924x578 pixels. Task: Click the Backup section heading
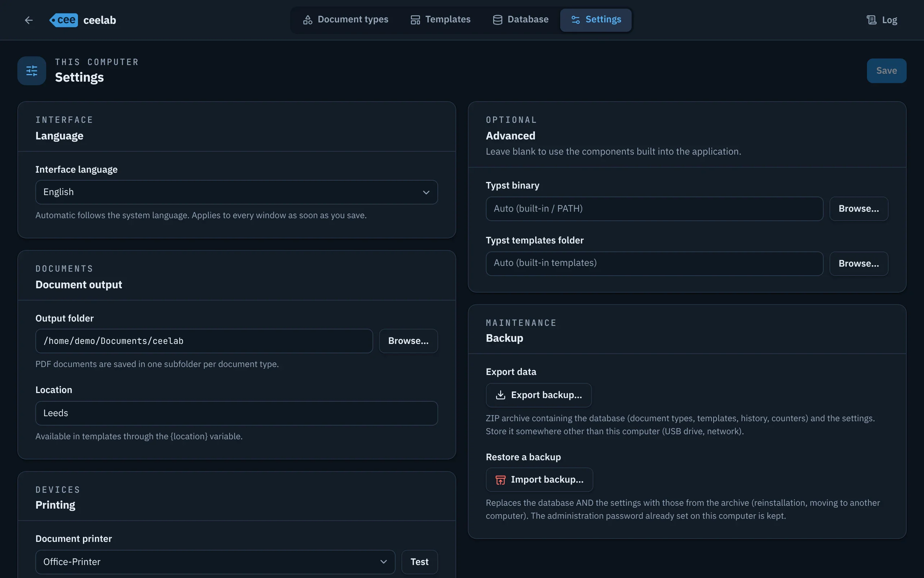504,338
